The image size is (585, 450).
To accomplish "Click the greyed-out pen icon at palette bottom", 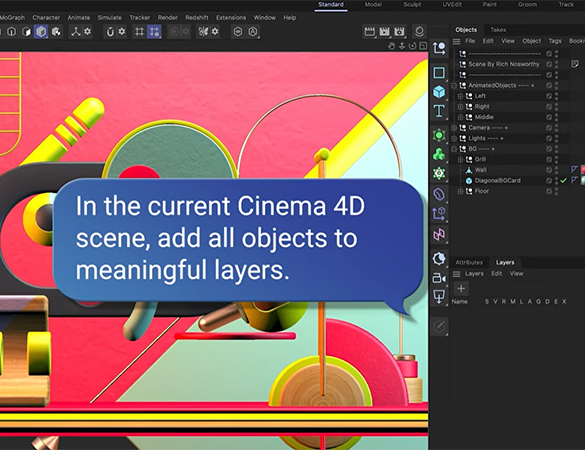I will [x=439, y=326].
